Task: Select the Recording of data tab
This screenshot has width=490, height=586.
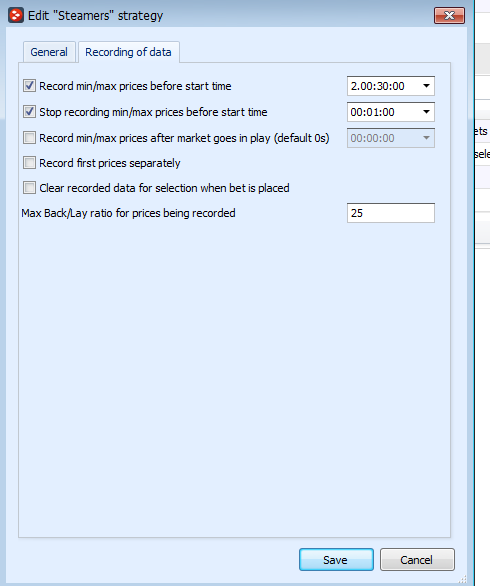Action: click(128, 52)
